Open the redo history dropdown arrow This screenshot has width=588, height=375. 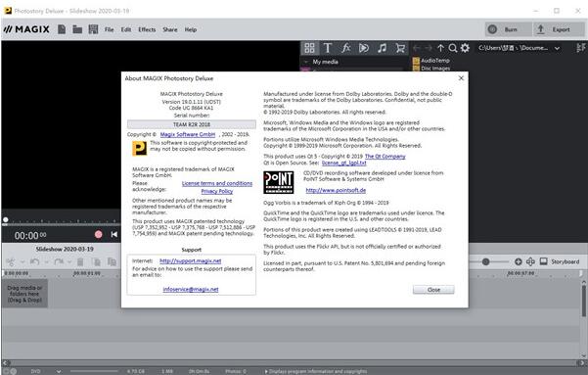pos(69,262)
